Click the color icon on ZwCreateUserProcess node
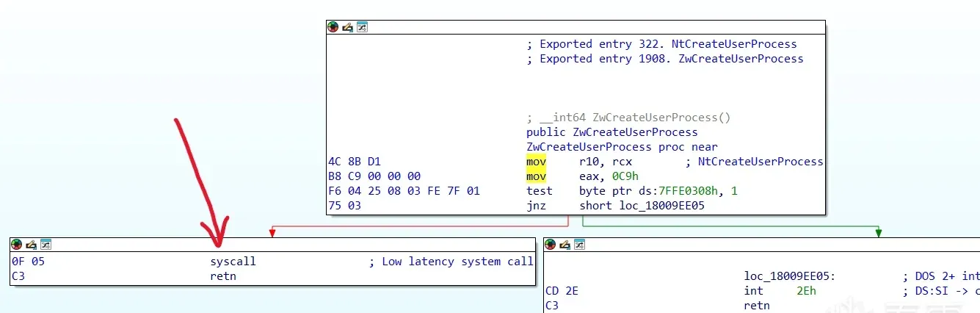 (x=333, y=27)
